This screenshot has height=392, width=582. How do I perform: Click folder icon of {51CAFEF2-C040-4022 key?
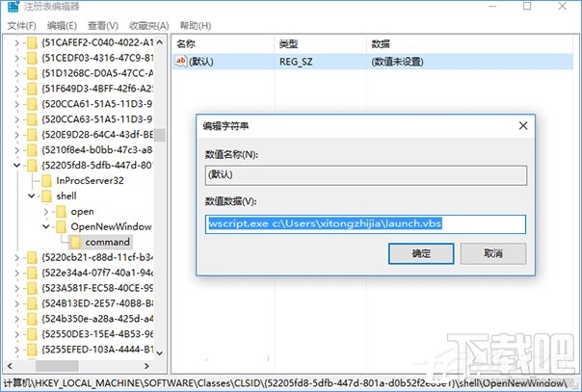(x=33, y=43)
